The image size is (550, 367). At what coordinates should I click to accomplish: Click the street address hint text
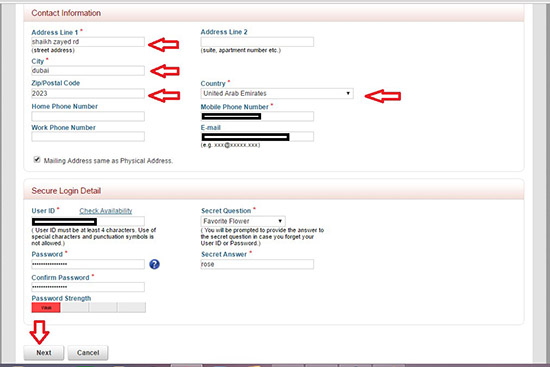(x=53, y=50)
